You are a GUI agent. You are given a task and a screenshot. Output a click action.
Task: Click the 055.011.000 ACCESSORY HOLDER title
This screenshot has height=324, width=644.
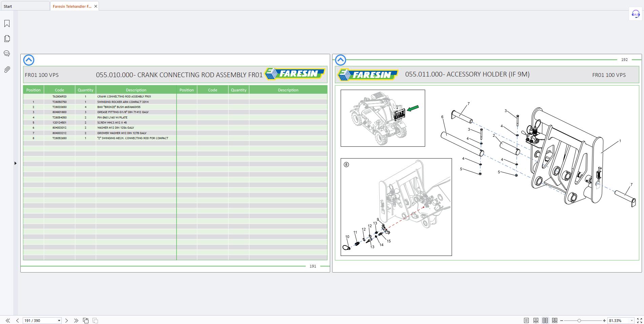tap(467, 74)
